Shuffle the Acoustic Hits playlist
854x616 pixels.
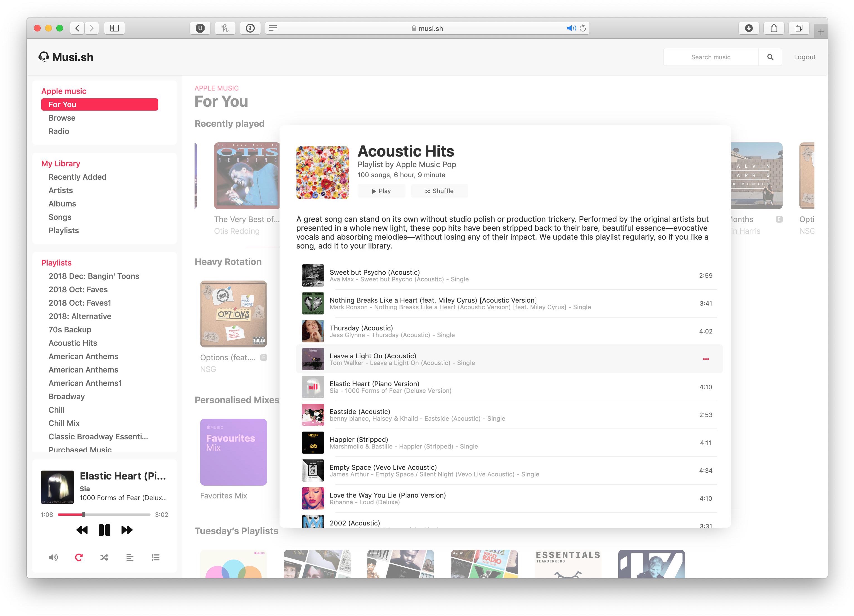tap(440, 191)
